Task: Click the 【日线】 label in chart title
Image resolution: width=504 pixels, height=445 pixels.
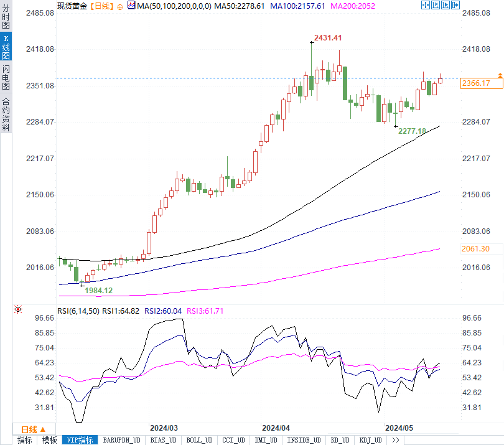Action: click(101, 6)
